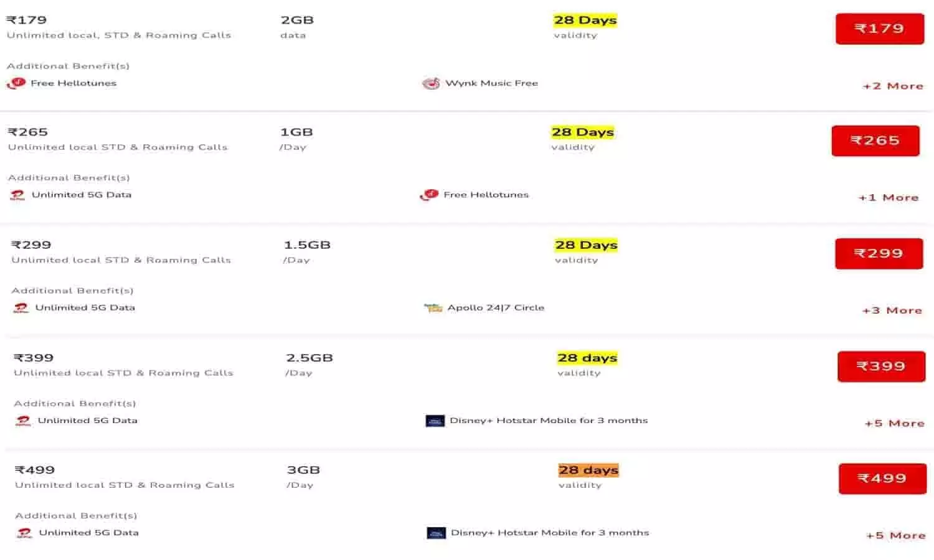This screenshot has width=934, height=560.
Task: Show +3 More benefits for ₹299 plan
Action: point(892,310)
